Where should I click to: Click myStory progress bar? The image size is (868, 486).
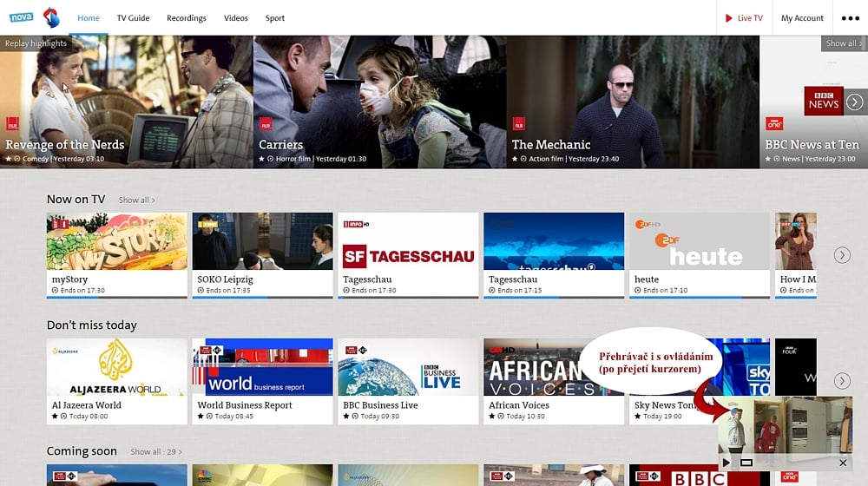(x=117, y=298)
